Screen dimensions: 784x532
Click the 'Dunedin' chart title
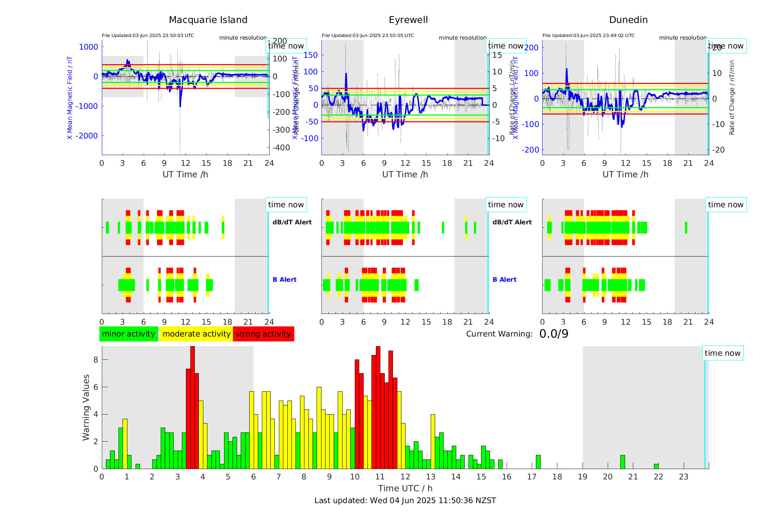pos(628,20)
